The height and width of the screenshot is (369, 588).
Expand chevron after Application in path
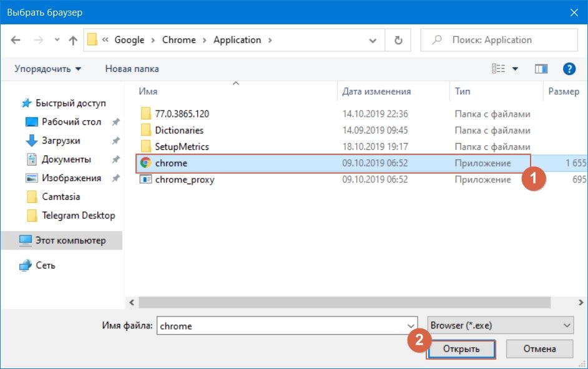(x=270, y=40)
